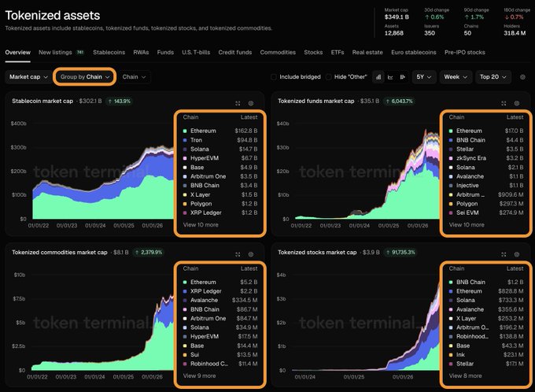Switch to the Commodities tab

click(278, 53)
